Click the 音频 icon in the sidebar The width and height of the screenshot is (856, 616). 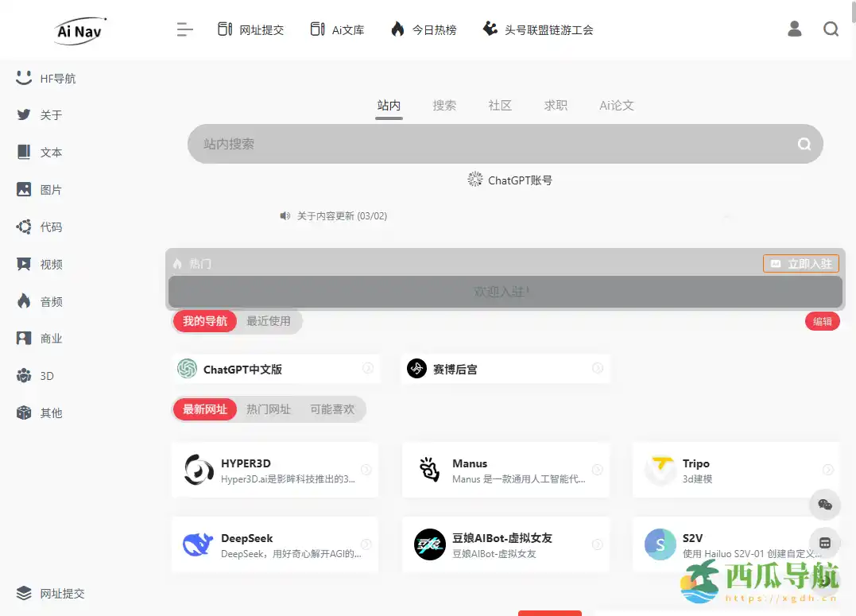pyautogui.click(x=39, y=301)
